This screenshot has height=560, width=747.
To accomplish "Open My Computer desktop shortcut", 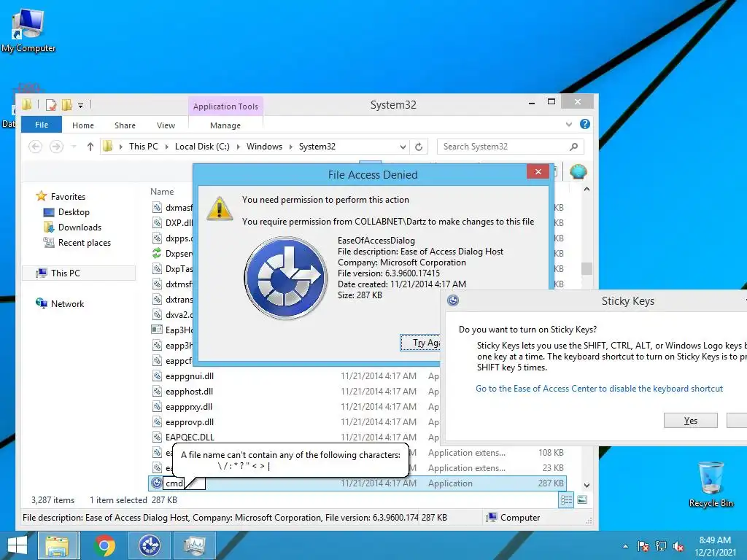I will [x=28, y=31].
